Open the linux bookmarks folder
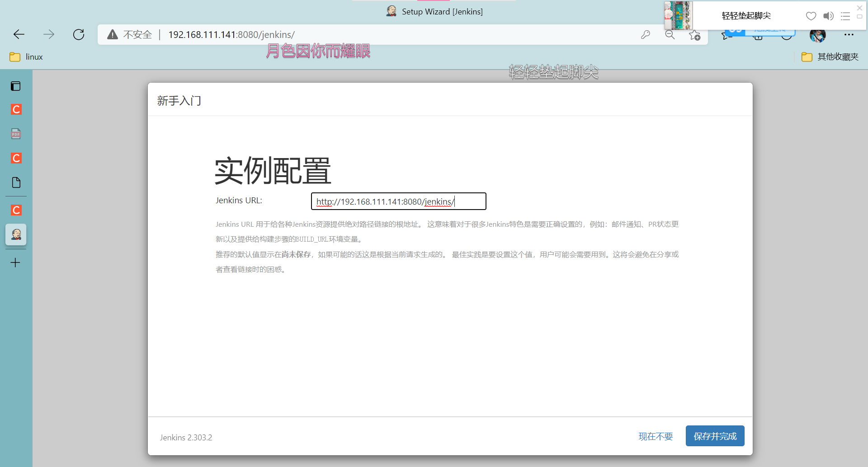Image resolution: width=868 pixels, height=467 pixels. (26, 57)
